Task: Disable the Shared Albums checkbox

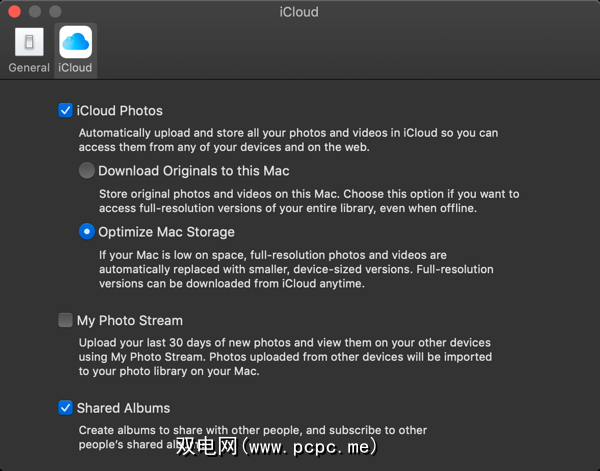Action: click(x=65, y=408)
